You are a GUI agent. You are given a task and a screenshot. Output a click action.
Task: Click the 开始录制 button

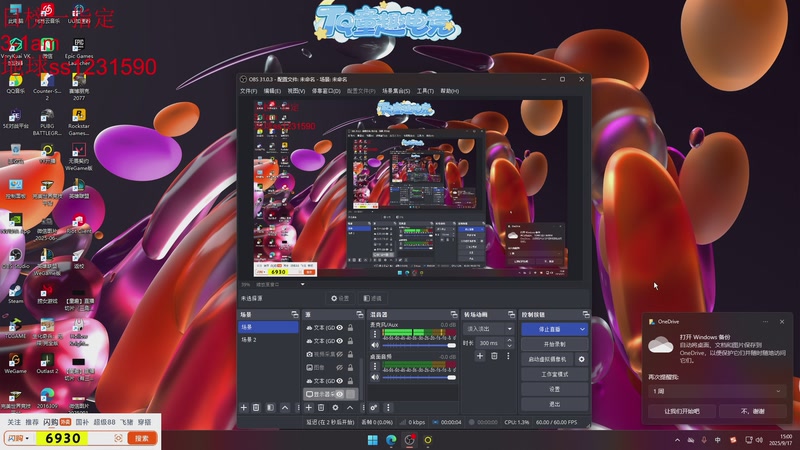tap(555, 344)
